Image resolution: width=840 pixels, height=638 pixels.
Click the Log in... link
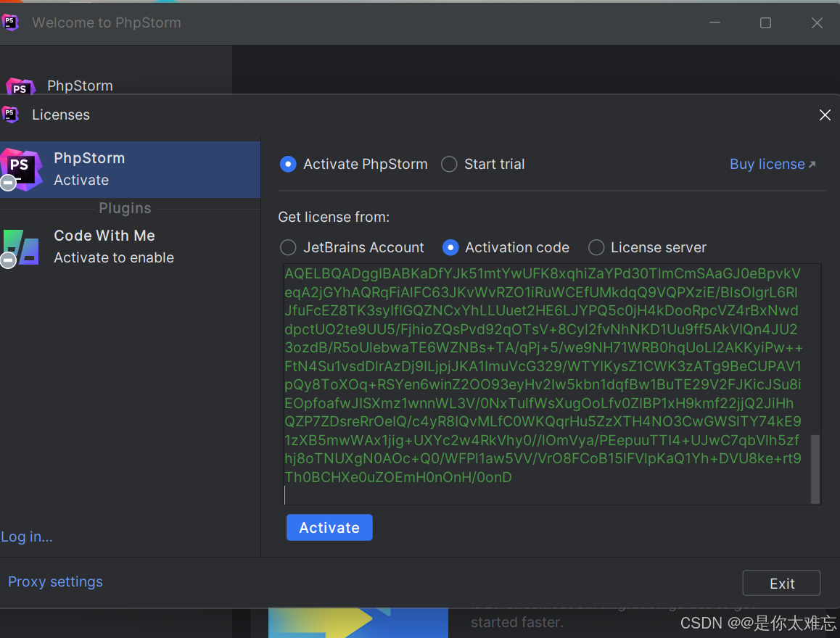pos(27,536)
